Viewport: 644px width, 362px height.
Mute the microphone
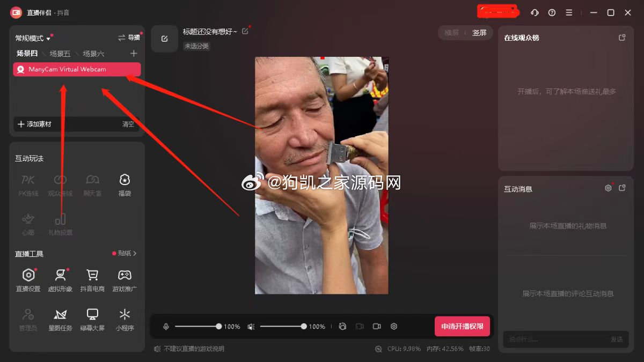coord(166,326)
